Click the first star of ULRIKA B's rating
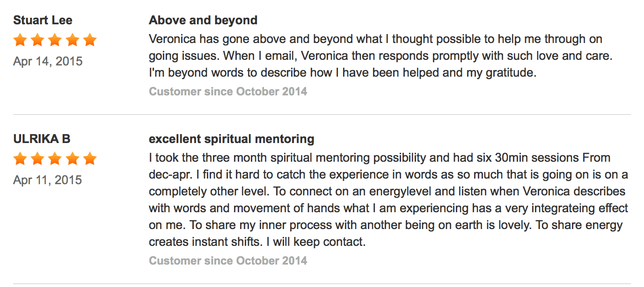 click(x=20, y=159)
